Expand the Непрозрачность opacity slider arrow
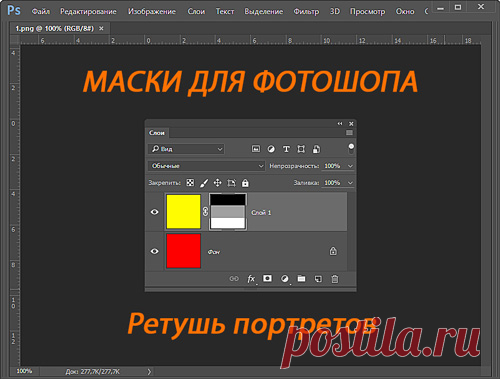 pos(350,166)
